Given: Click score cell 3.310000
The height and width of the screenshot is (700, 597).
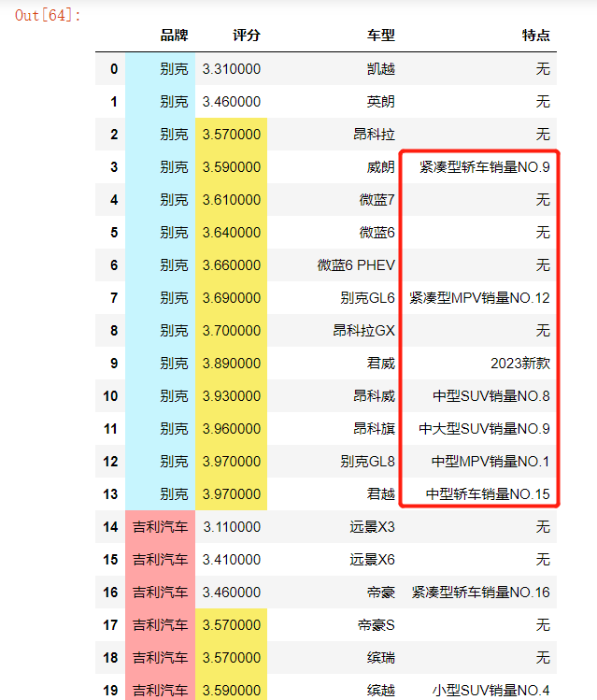Looking at the screenshot, I should pyautogui.click(x=232, y=69).
